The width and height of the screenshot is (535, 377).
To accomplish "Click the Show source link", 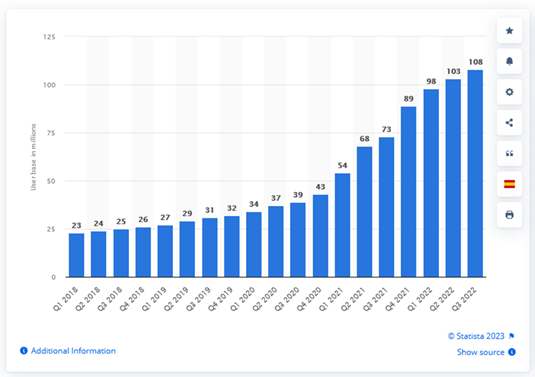I will click(480, 352).
